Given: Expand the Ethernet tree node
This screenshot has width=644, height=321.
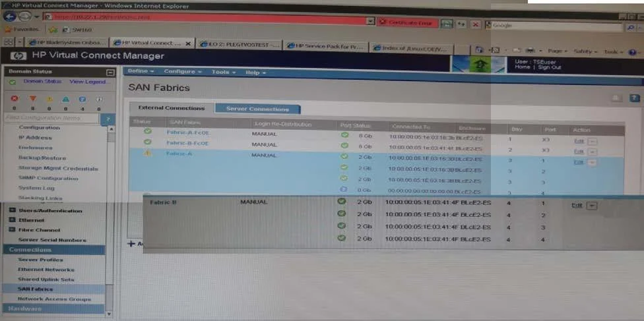Looking at the screenshot, I should (x=12, y=220).
